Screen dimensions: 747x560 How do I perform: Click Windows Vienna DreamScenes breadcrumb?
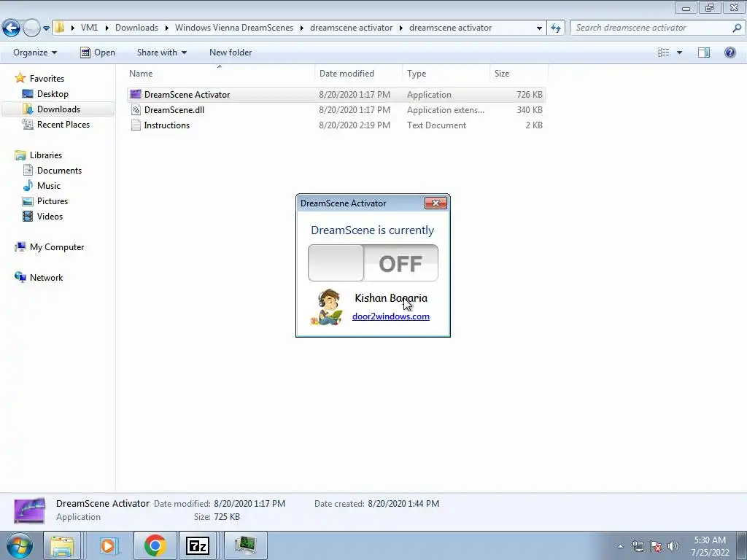point(234,28)
